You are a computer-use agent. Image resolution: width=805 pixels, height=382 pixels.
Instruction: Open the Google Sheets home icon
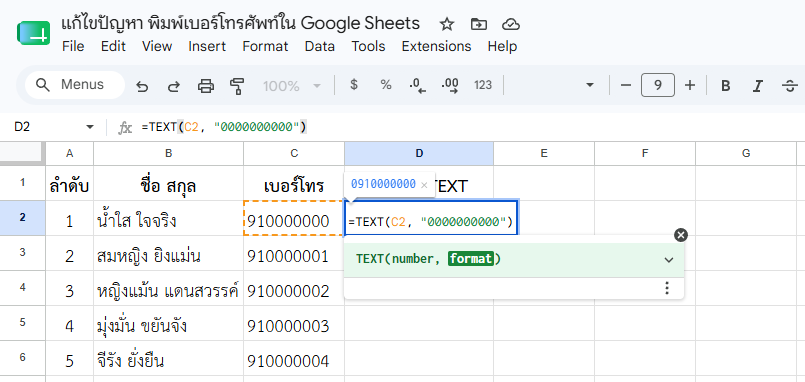[33, 33]
